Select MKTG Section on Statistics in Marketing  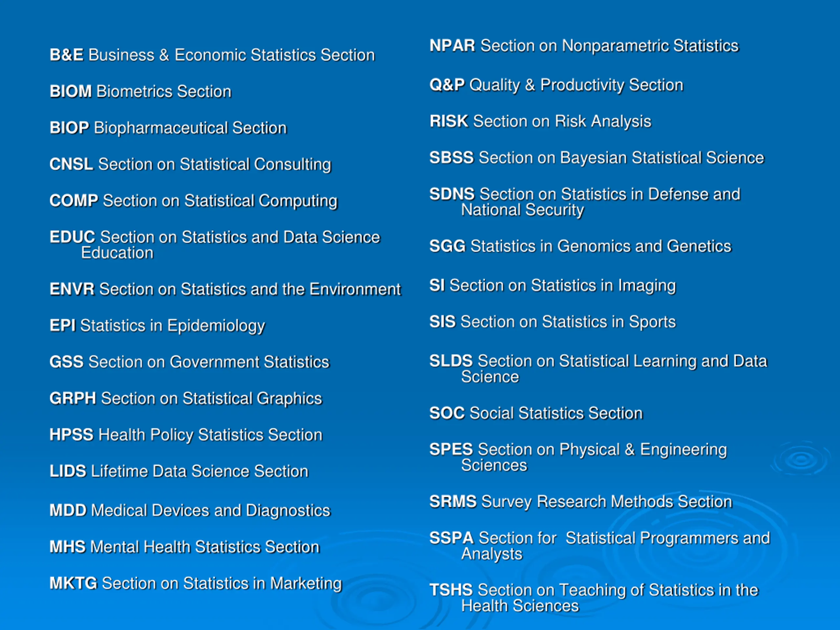point(196,584)
